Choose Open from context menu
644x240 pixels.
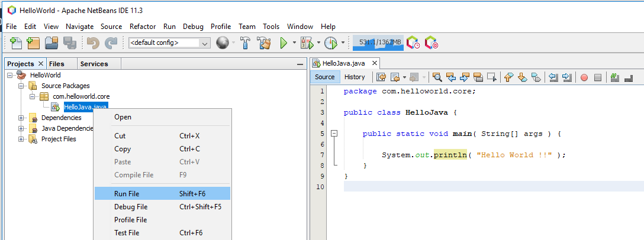tap(162, 117)
